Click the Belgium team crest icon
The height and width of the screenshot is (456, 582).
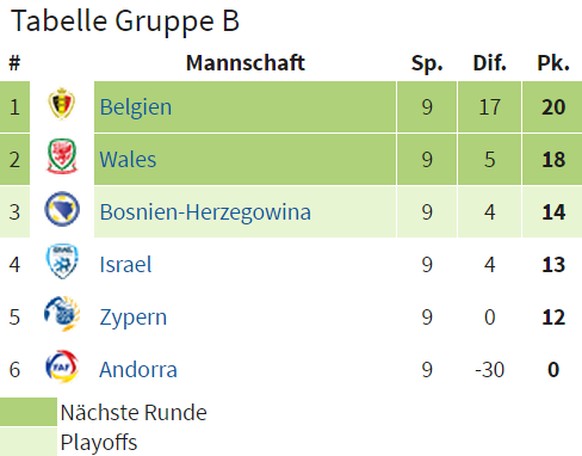[62, 104]
